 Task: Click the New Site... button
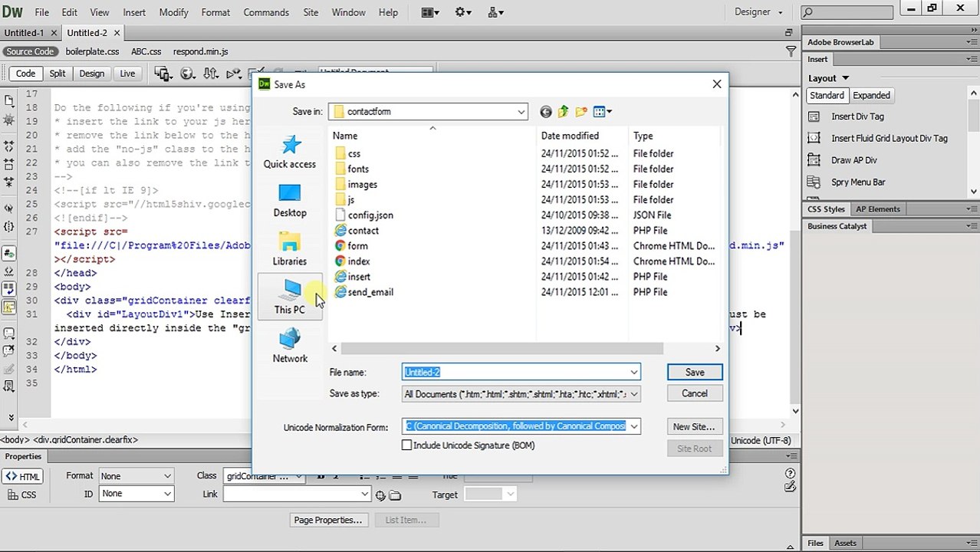point(694,427)
